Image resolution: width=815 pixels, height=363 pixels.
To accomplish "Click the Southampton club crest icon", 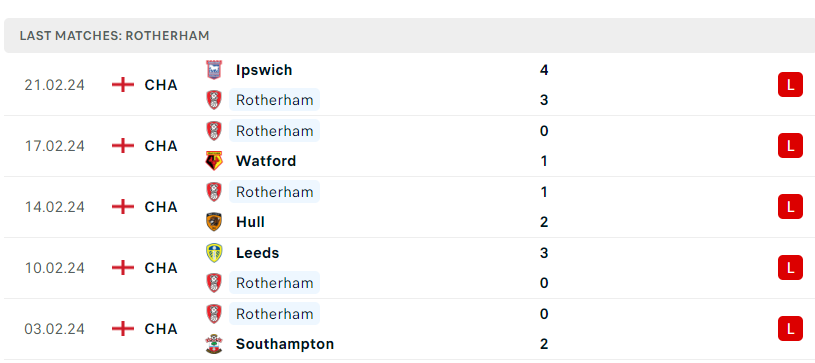I will point(214,344).
